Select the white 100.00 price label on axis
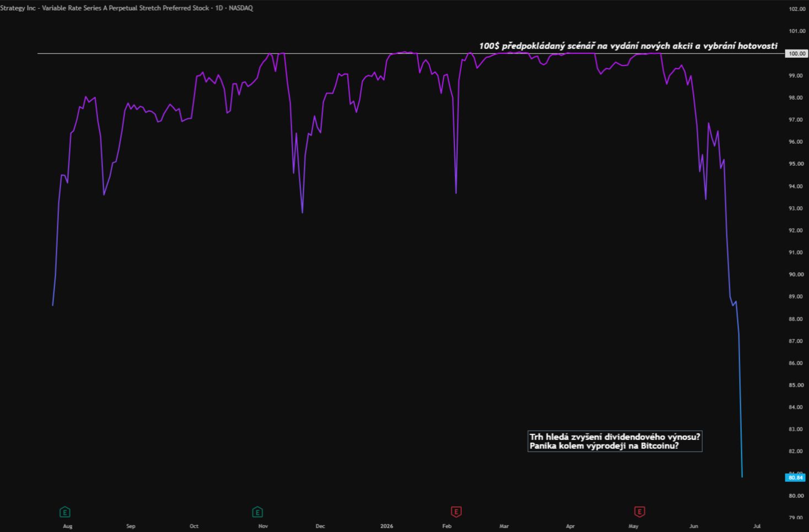Screen dimensions: 809x532 coord(797,53)
